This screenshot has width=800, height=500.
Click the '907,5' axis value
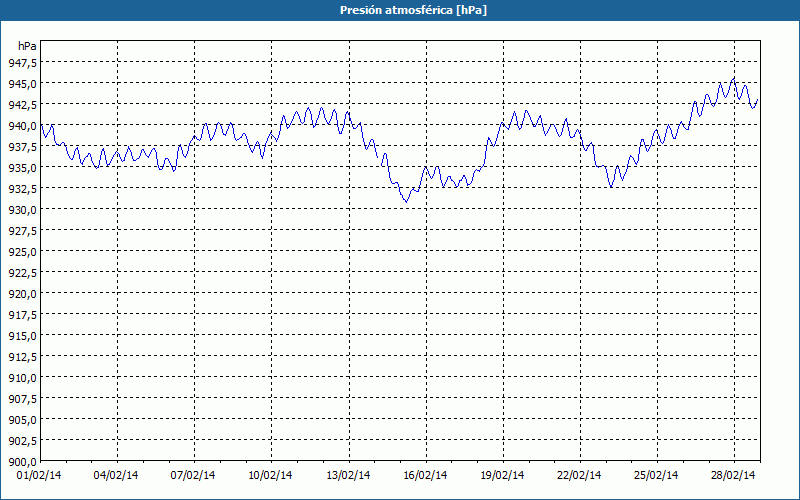[23, 398]
